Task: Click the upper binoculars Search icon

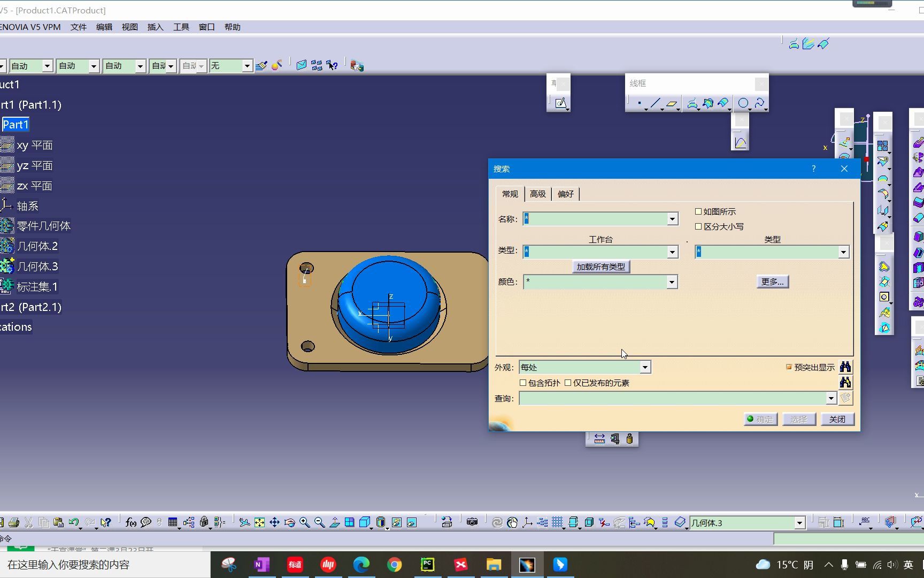Action: pos(845,367)
